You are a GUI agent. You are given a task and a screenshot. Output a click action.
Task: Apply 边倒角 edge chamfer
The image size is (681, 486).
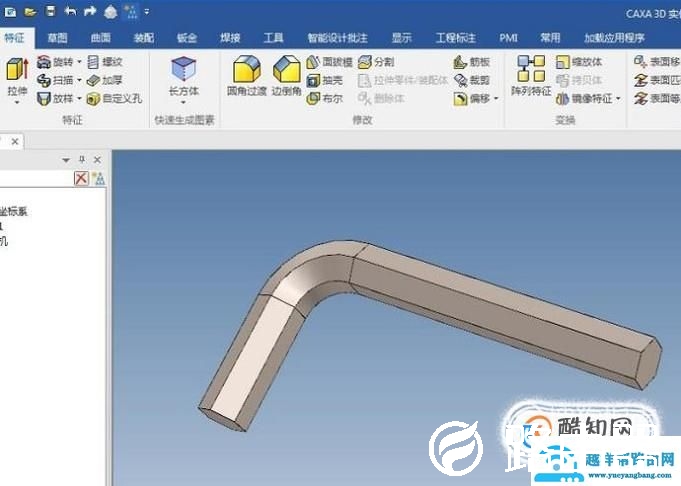(x=287, y=76)
